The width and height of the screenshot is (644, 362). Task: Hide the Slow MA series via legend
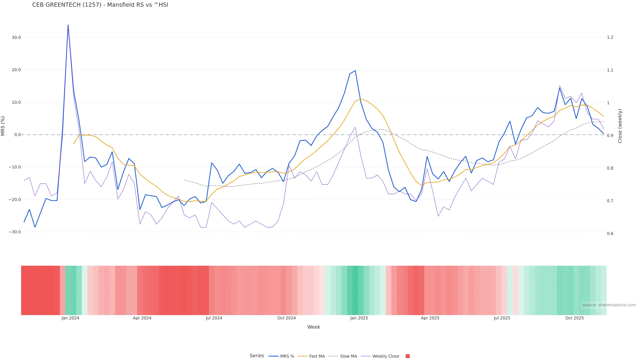point(348,356)
